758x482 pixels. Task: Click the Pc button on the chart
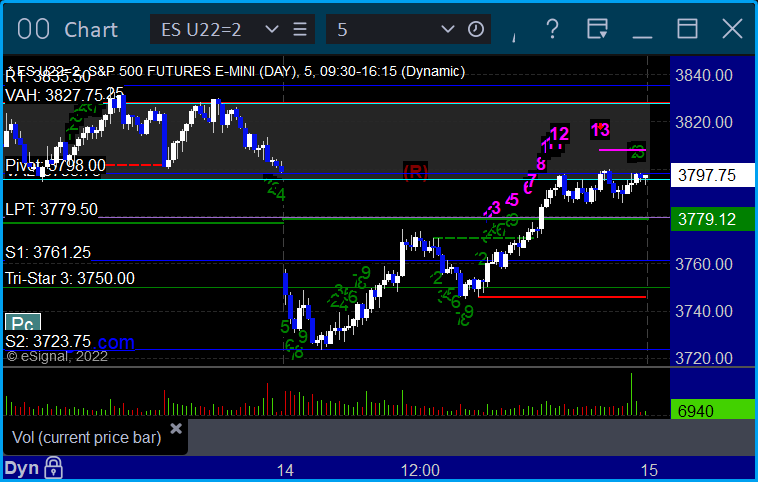(23, 322)
